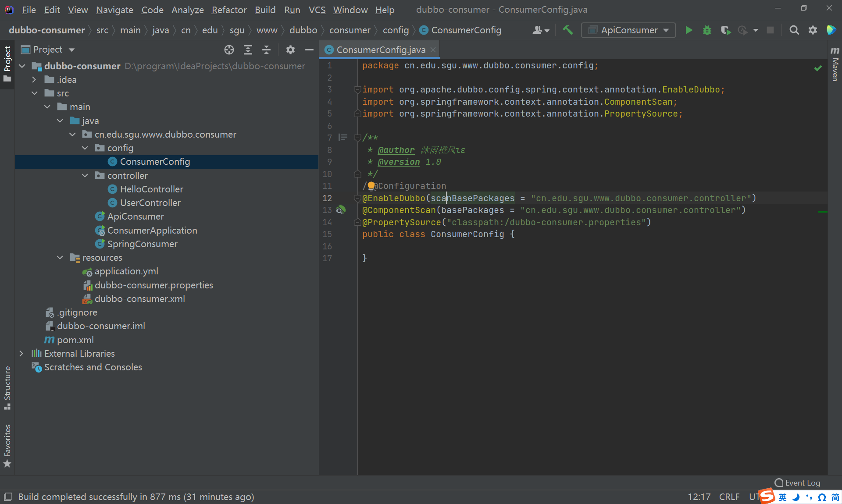The width and height of the screenshot is (842, 504).
Task: Select opened file locator target icon
Action: [229, 50]
